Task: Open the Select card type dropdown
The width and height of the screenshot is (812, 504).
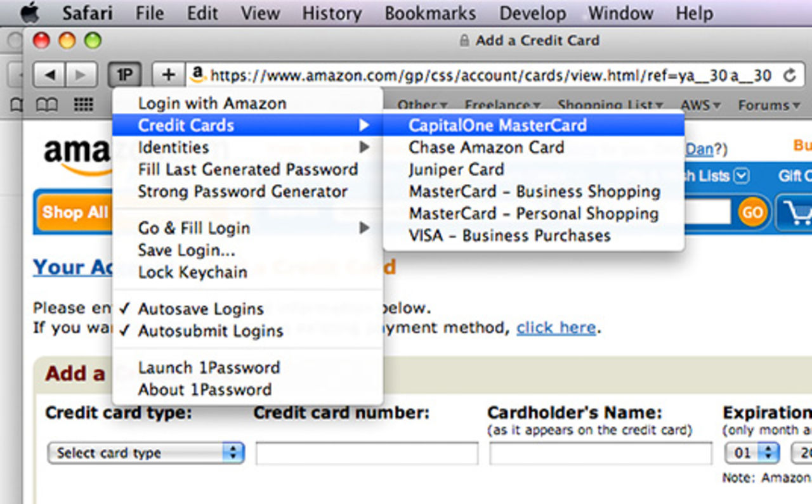Action: pyautogui.click(x=146, y=453)
